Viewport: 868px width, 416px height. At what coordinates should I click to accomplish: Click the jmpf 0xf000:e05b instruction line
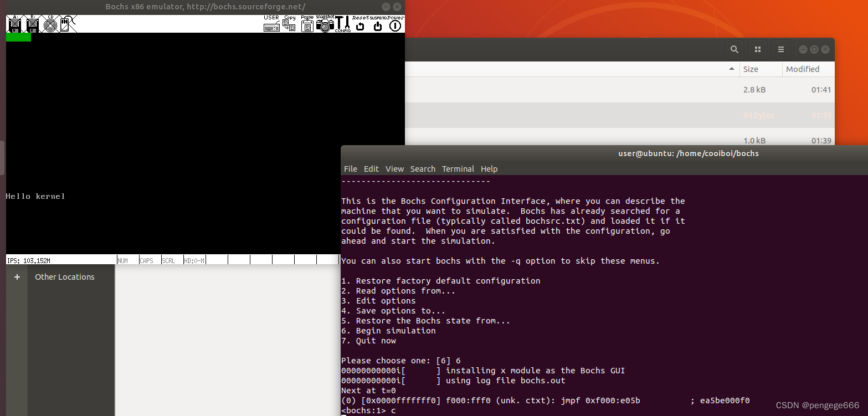point(546,400)
